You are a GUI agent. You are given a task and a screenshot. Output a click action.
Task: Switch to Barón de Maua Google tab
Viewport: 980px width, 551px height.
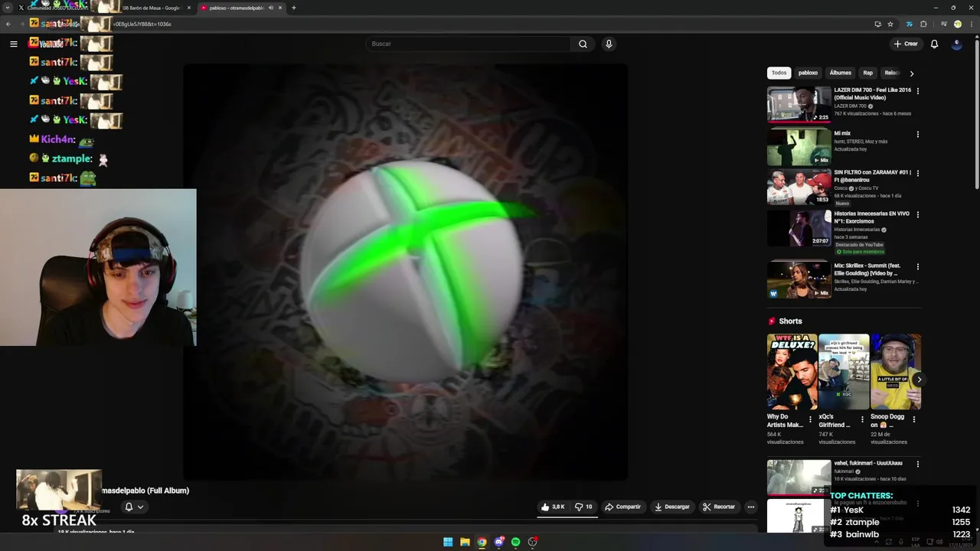[151, 8]
